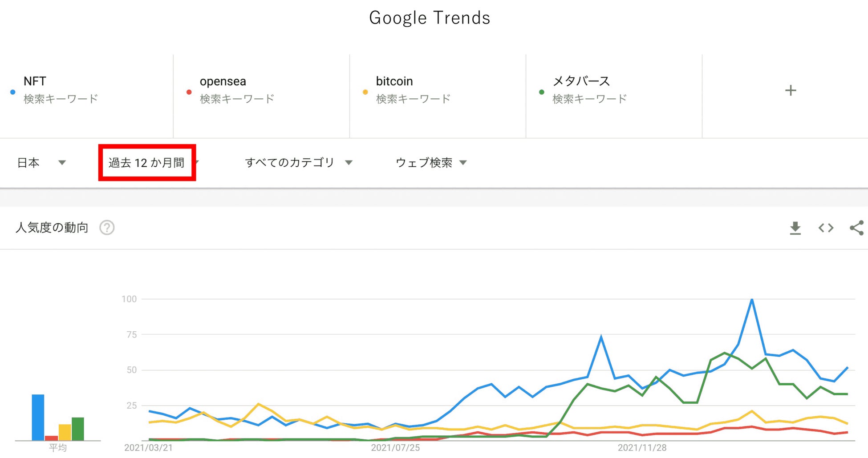Open the 過去 12 か月間 time range dropdown

point(147,163)
